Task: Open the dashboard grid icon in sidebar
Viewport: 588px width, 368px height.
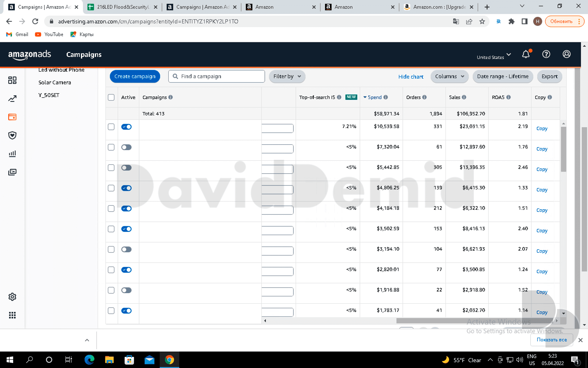Action: 12,80
